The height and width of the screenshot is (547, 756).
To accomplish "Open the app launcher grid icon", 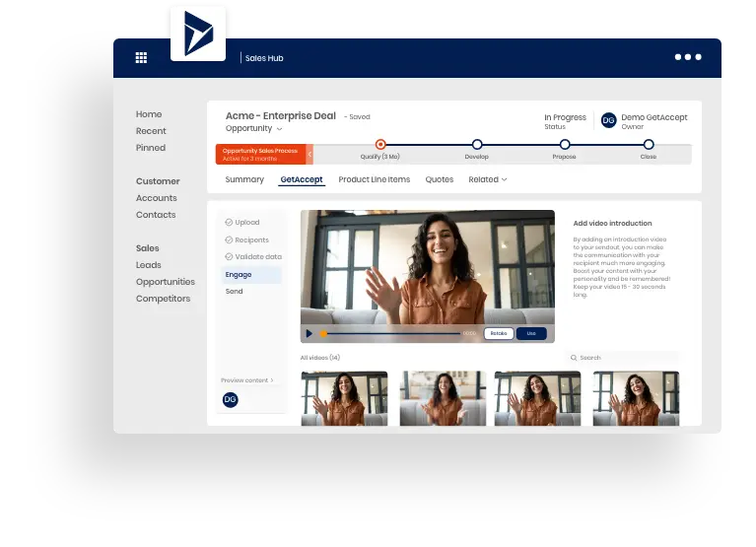I will 141,58.
